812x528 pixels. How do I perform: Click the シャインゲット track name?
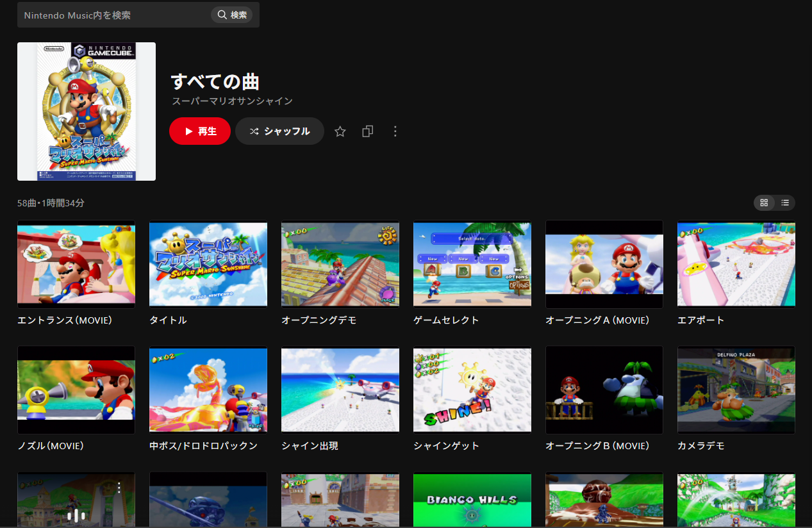[x=446, y=445]
